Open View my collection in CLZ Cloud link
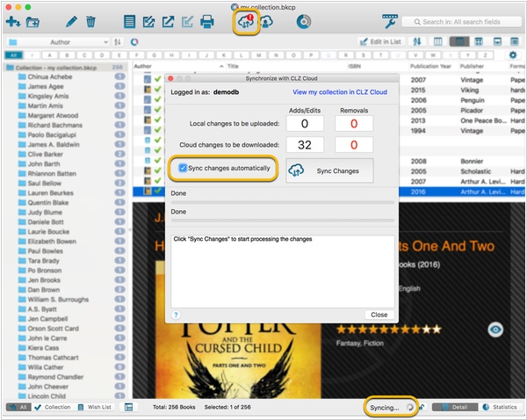 click(338, 91)
